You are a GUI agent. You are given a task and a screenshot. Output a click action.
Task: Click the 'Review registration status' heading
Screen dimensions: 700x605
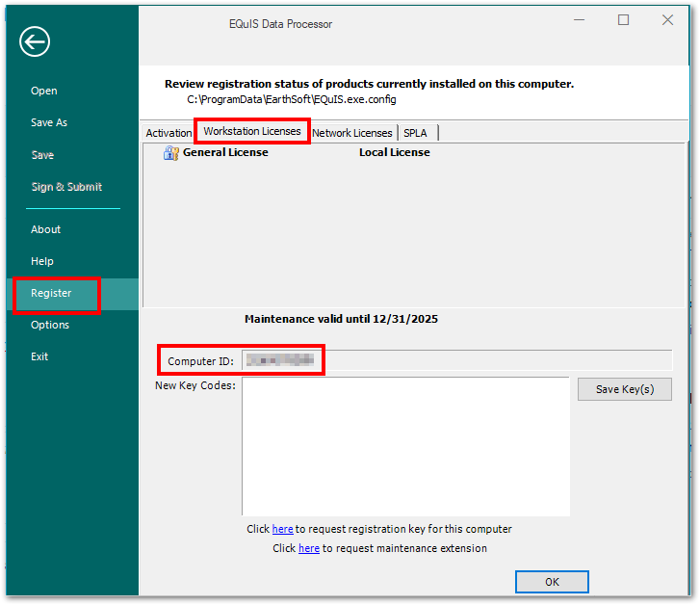pyautogui.click(x=369, y=84)
